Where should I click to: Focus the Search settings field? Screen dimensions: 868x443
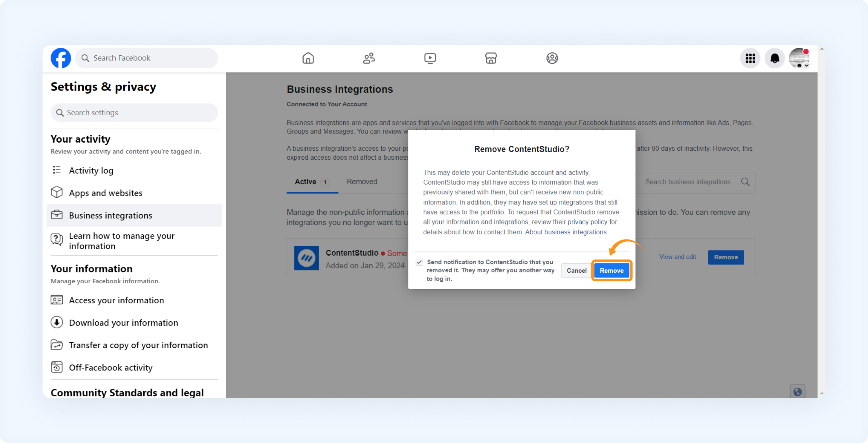tap(134, 112)
